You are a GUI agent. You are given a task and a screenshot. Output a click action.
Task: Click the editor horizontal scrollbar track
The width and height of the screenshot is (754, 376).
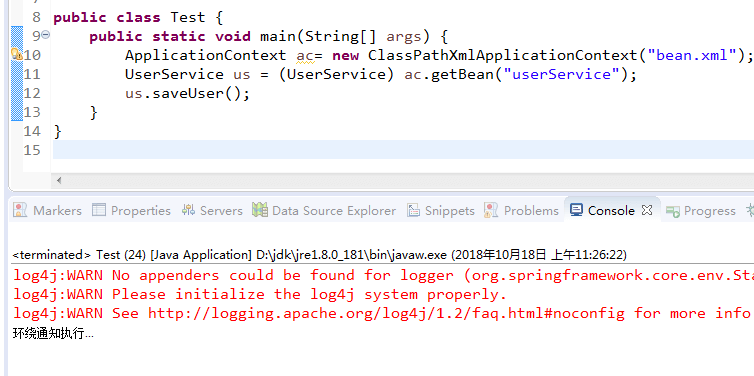tap(409, 181)
